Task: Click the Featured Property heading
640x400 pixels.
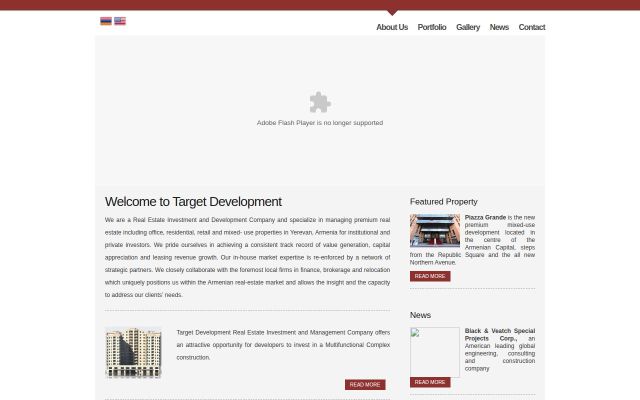Action: pos(443,202)
